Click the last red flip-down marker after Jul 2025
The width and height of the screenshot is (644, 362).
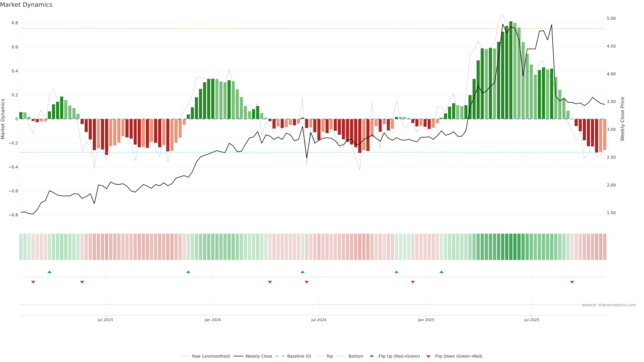click(x=572, y=282)
